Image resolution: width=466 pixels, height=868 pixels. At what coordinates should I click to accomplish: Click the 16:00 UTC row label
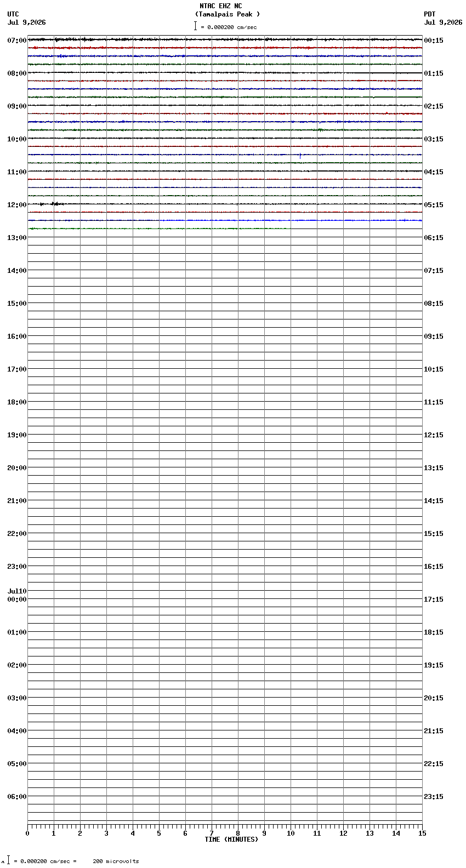tap(17, 336)
